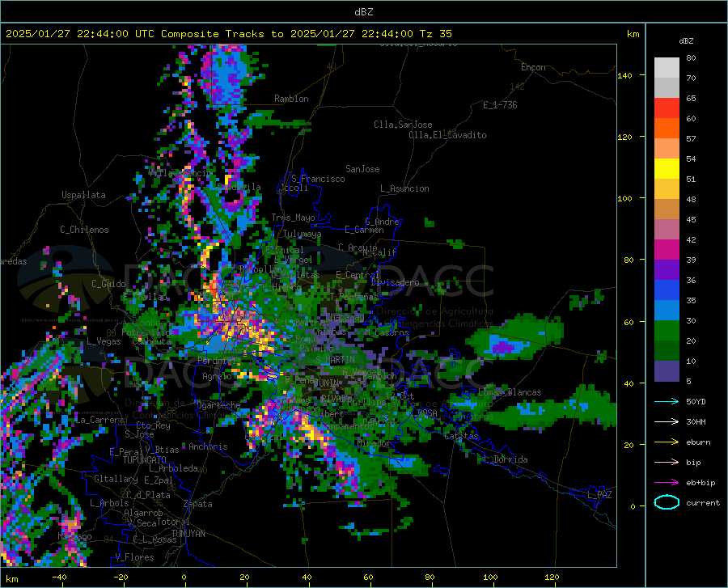This screenshot has width=728, height=588.
Task: Click the L_Vegas place label
Action: click(104, 341)
